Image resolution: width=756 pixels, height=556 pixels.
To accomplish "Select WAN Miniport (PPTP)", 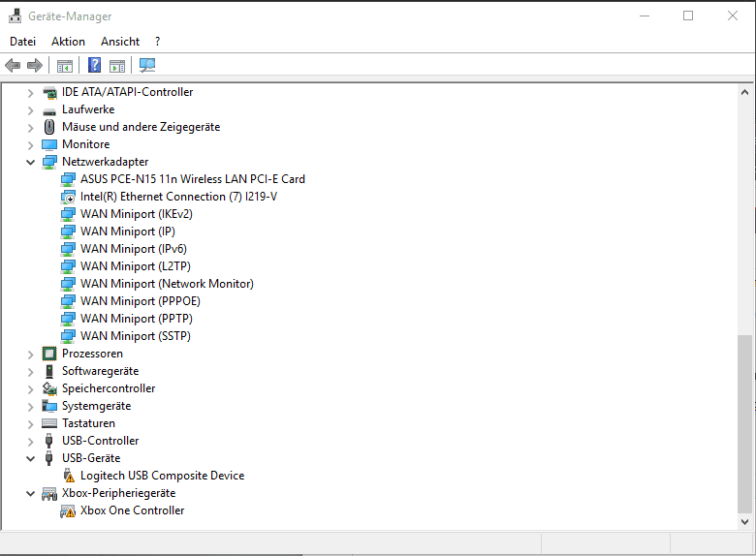I will [x=137, y=318].
